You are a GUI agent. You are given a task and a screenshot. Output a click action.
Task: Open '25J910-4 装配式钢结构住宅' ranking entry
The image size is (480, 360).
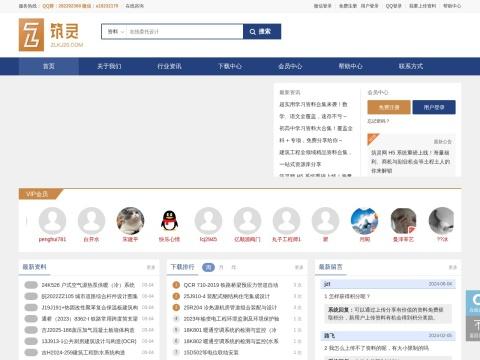click(227, 296)
